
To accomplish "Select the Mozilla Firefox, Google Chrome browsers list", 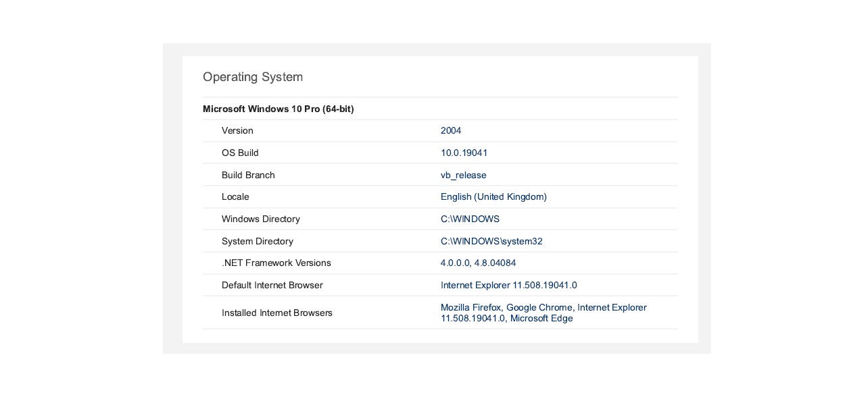I will (x=544, y=313).
